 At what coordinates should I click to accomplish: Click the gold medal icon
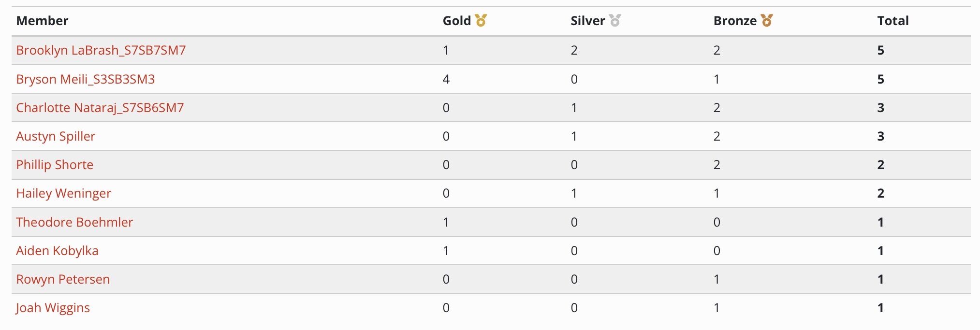pyautogui.click(x=481, y=20)
